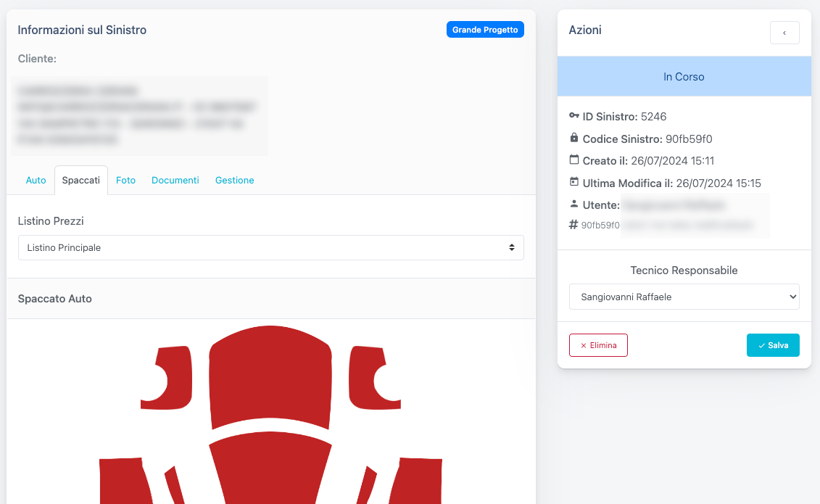Viewport: 820px width, 504px height.
Task: Click the Grande Progetto badge
Action: click(x=484, y=30)
